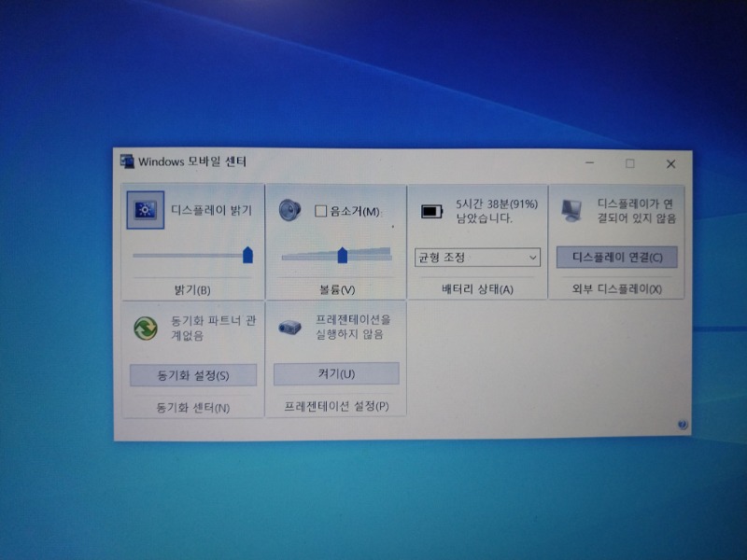Viewport: 747px width, 560px height.
Task: Click the 동기화 센터(N) label
Action: (193, 408)
